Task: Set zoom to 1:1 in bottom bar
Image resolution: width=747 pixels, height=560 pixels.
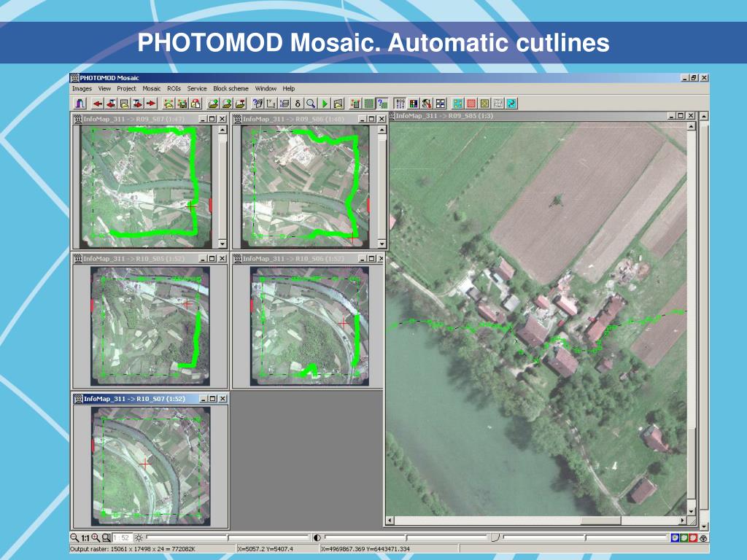Action: click(x=85, y=538)
